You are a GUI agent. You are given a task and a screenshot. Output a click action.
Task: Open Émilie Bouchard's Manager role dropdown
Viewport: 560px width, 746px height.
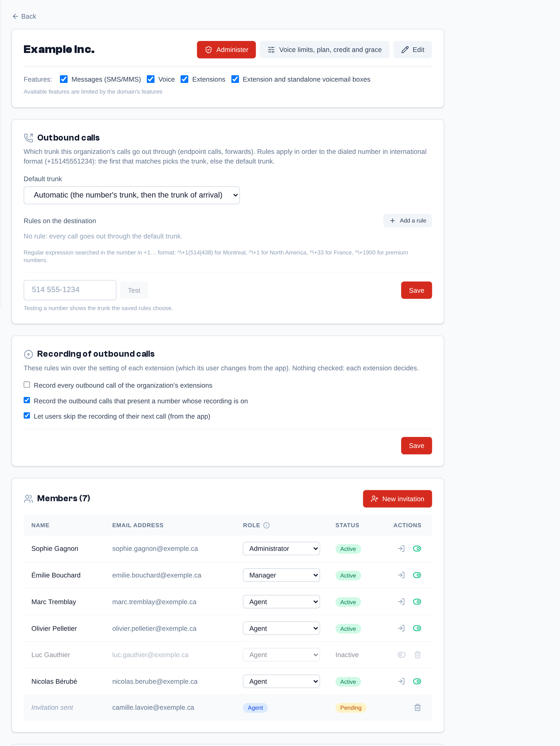(281, 575)
